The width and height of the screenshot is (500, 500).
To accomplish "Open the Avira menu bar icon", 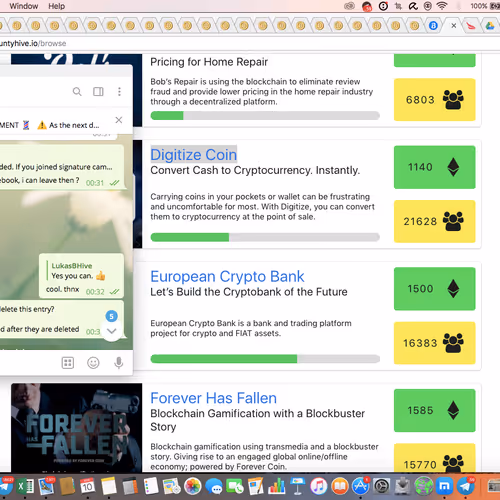I will [x=413, y=6].
